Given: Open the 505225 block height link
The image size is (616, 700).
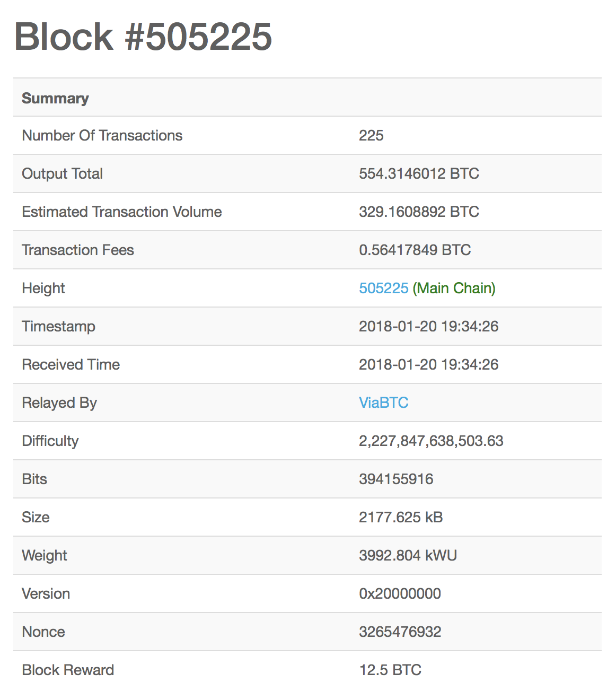Looking at the screenshot, I should tap(383, 288).
